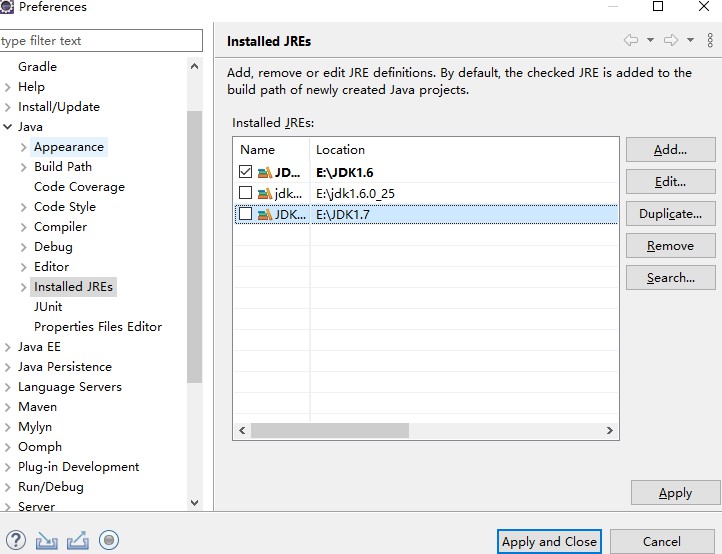Expand the Compiler node arrow
This screenshot has height=554, width=722.
23,227
